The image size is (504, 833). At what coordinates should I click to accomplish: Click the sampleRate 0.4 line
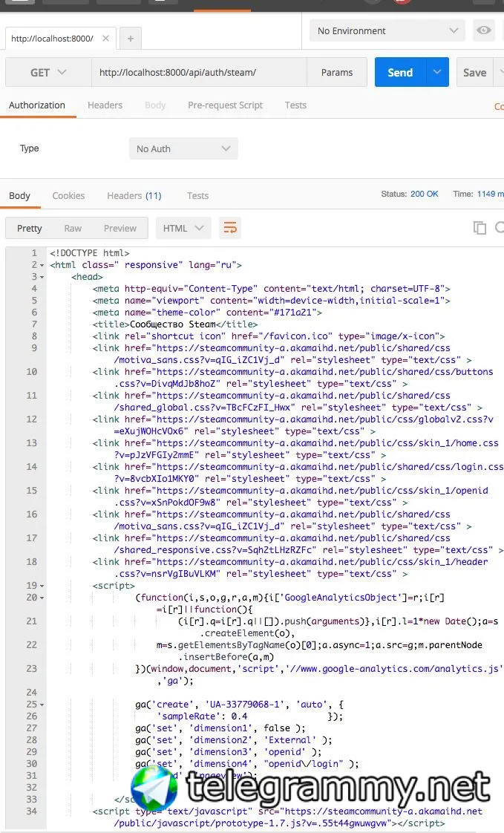[x=249, y=716]
